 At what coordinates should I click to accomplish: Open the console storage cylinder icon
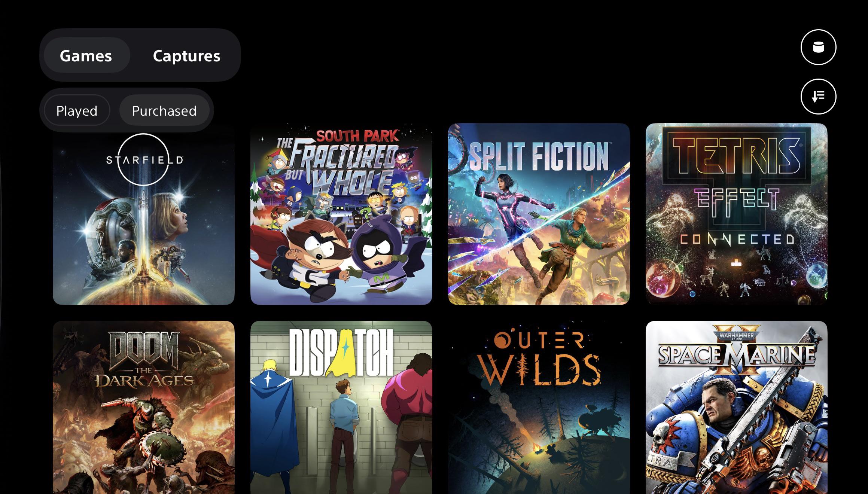pos(818,47)
